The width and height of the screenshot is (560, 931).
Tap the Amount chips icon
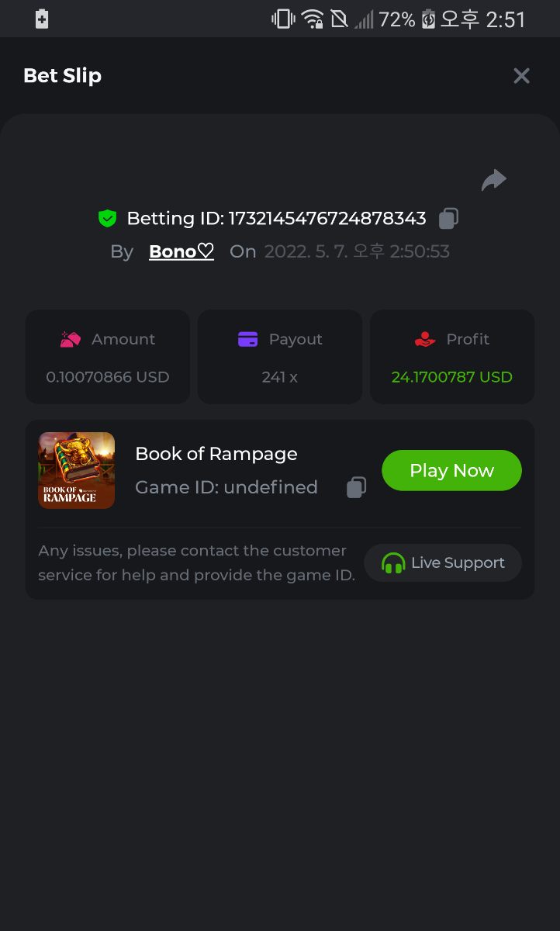tap(71, 339)
